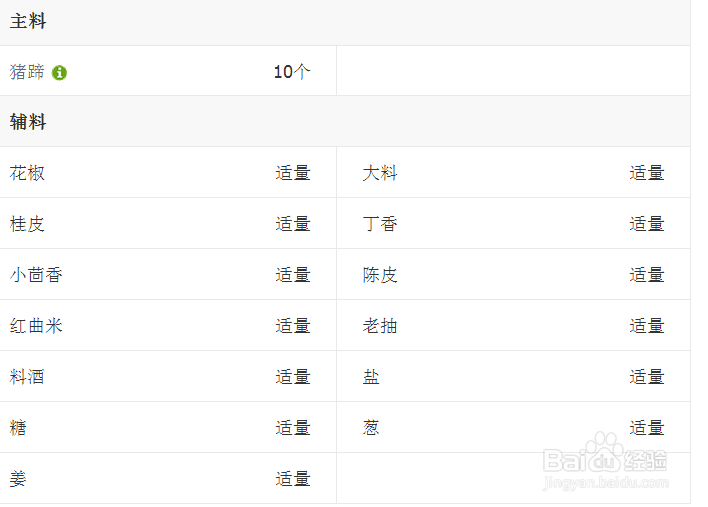Select the 花椒 ingredient text
Viewport: 708px width, 507px height.
pyautogui.click(x=27, y=173)
